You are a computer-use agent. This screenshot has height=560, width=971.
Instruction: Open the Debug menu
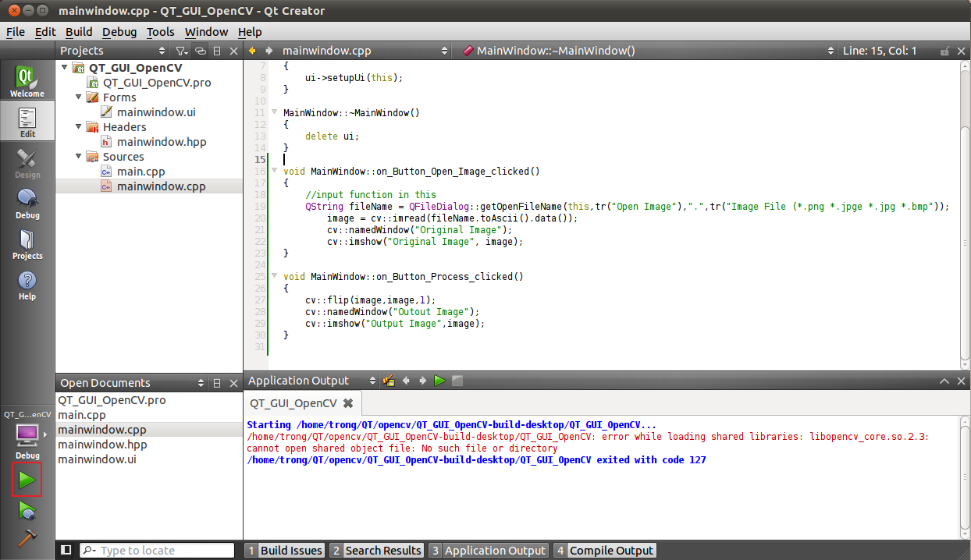tap(119, 32)
